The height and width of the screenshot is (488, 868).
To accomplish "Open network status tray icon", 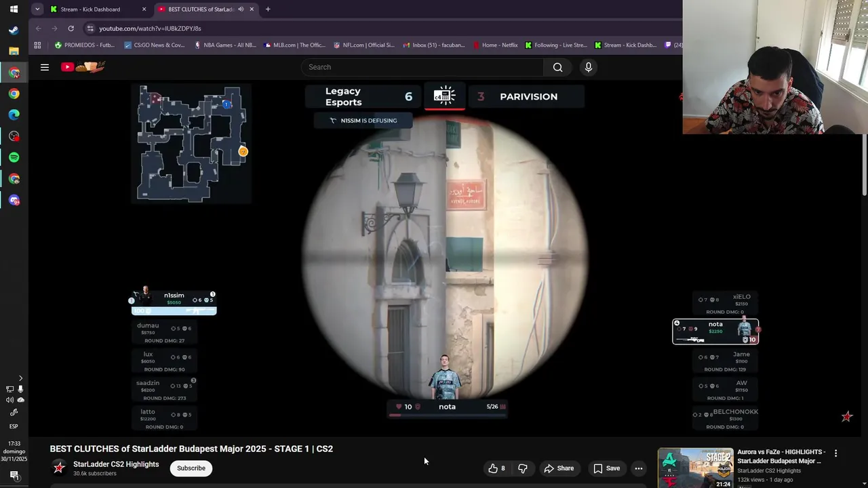I will click(x=9, y=389).
